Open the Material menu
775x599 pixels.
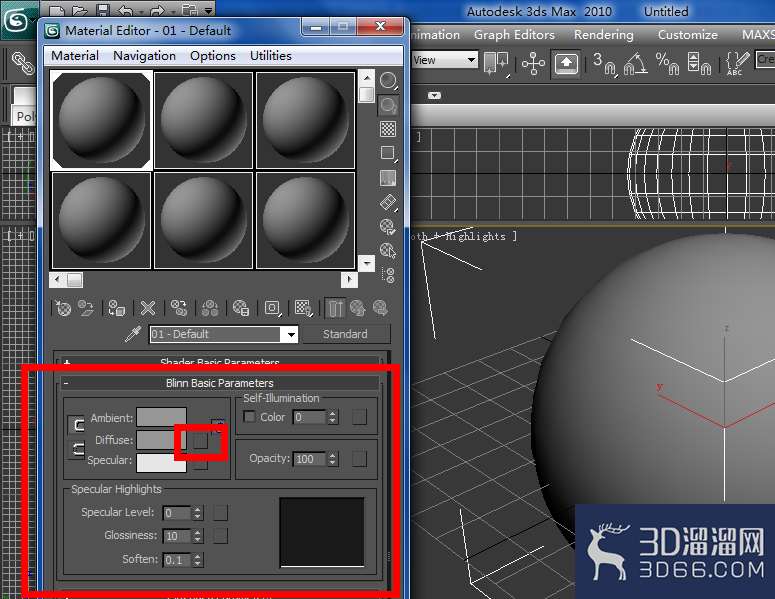point(75,55)
